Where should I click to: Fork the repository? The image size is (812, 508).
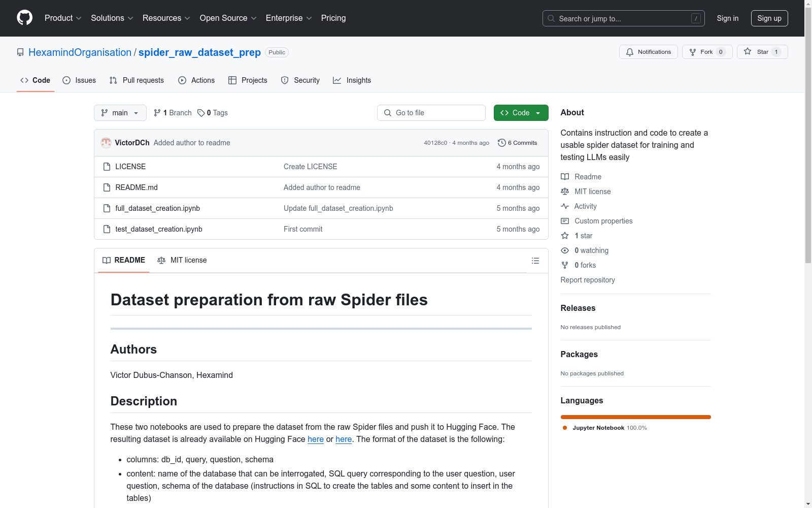(x=707, y=52)
